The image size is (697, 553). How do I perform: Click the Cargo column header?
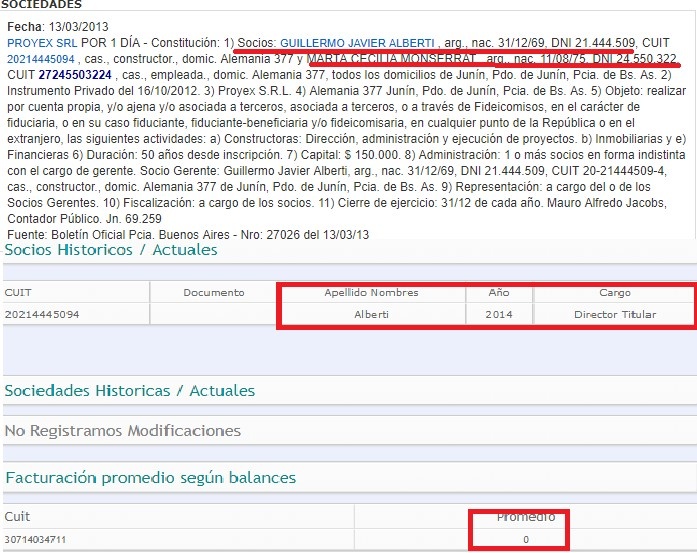(x=615, y=293)
